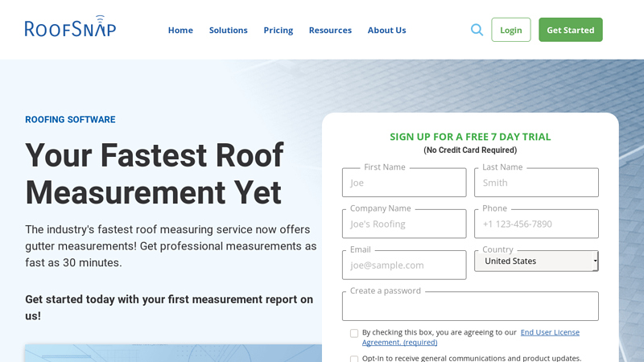Click 'SIGN UP FOR A FREE 7 DAY TRIAL' text
The image size is (644, 362).
coord(470,137)
